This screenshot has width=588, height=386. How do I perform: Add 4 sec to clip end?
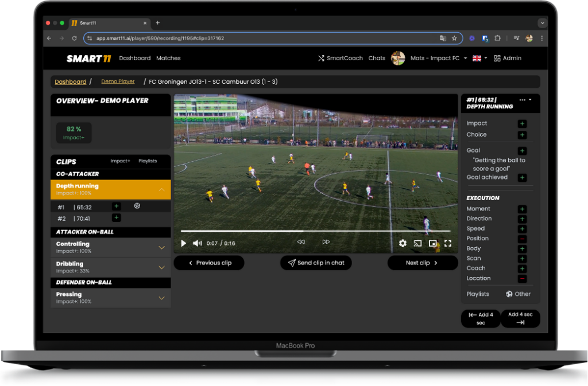pyautogui.click(x=520, y=319)
